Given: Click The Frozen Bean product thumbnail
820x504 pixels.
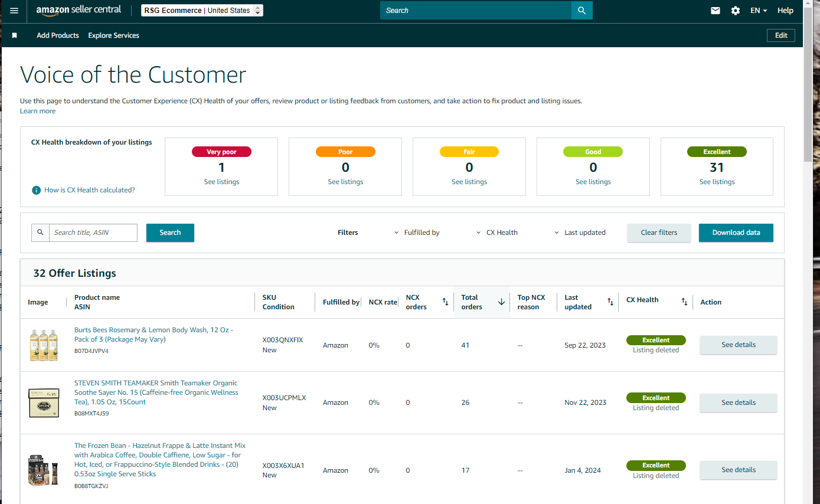Looking at the screenshot, I should [x=44, y=470].
